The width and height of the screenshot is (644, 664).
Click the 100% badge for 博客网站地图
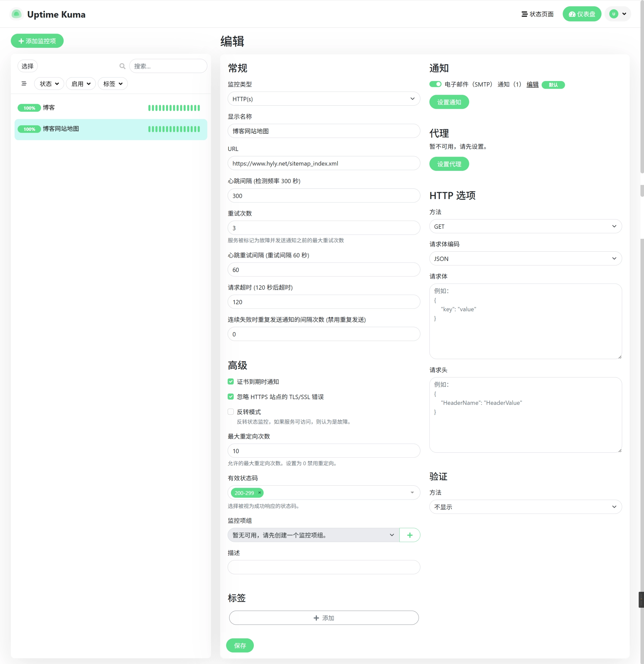(x=29, y=129)
